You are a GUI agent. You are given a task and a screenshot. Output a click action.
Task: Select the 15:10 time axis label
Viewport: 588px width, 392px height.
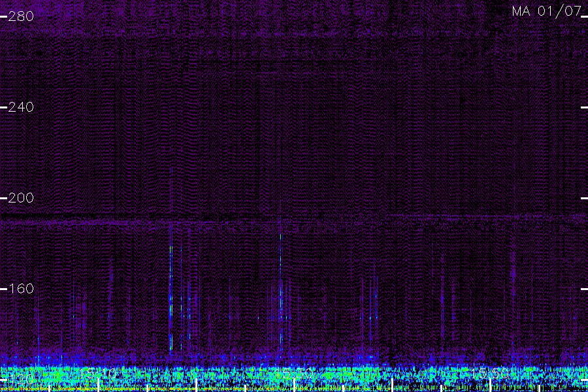[x=98, y=374]
